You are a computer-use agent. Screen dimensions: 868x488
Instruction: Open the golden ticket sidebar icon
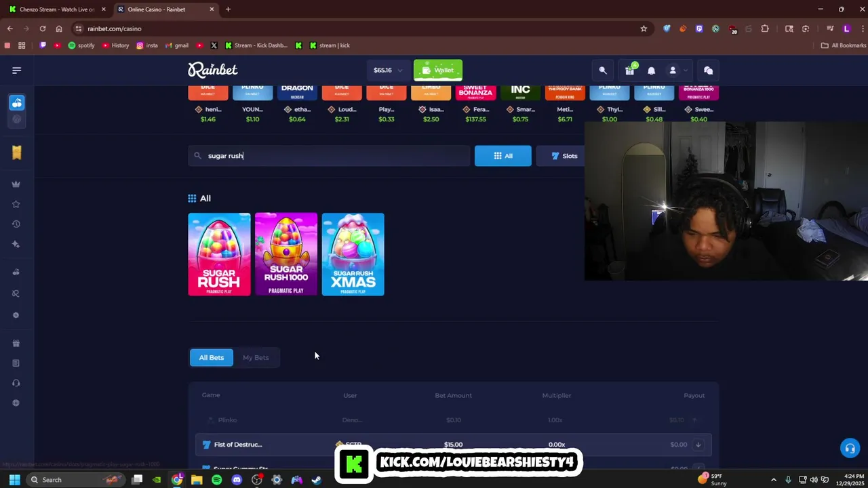click(x=17, y=152)
